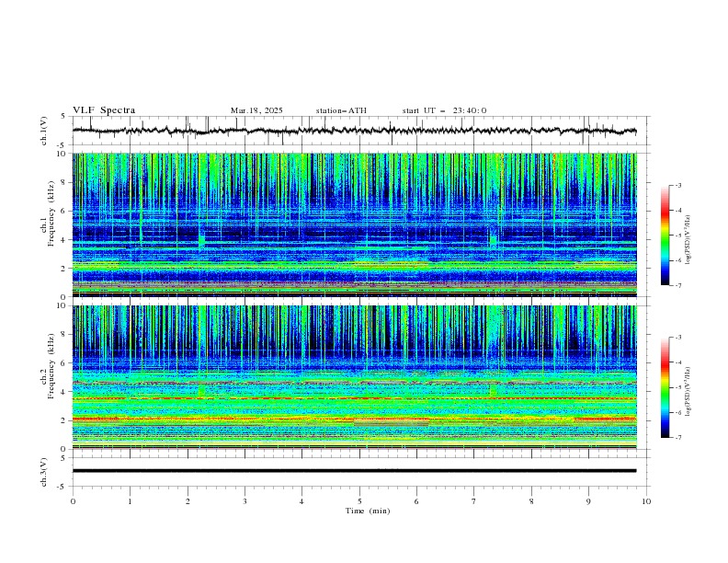
Task: Click the 'station=ATH' label
Action: pyautogui.click(x=341, y=110)
